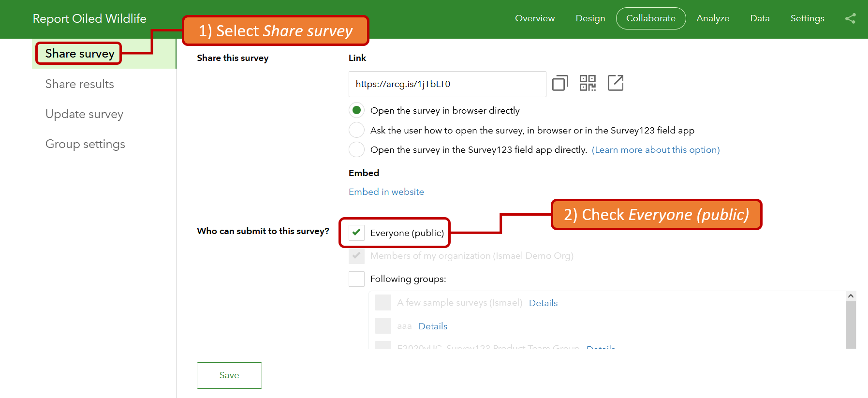Click 'Embed in website' link
Image resolution: width=868 pixels, height=398 pixels.
(x=386, y=192)
